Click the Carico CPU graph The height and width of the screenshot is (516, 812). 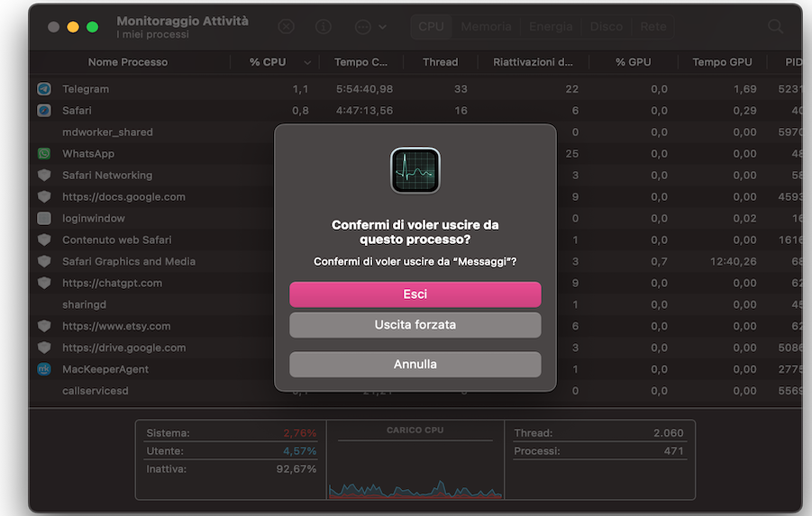415,468
